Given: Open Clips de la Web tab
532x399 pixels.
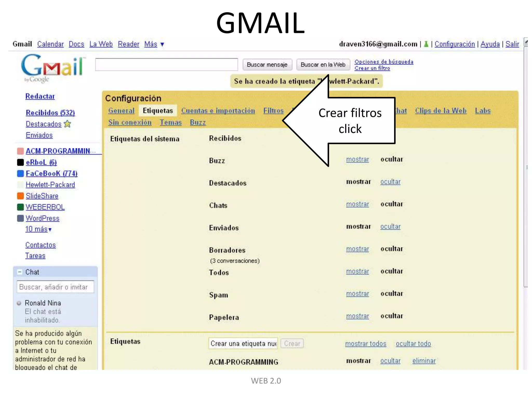Looking at the screenshot, I should click(441, 111).
